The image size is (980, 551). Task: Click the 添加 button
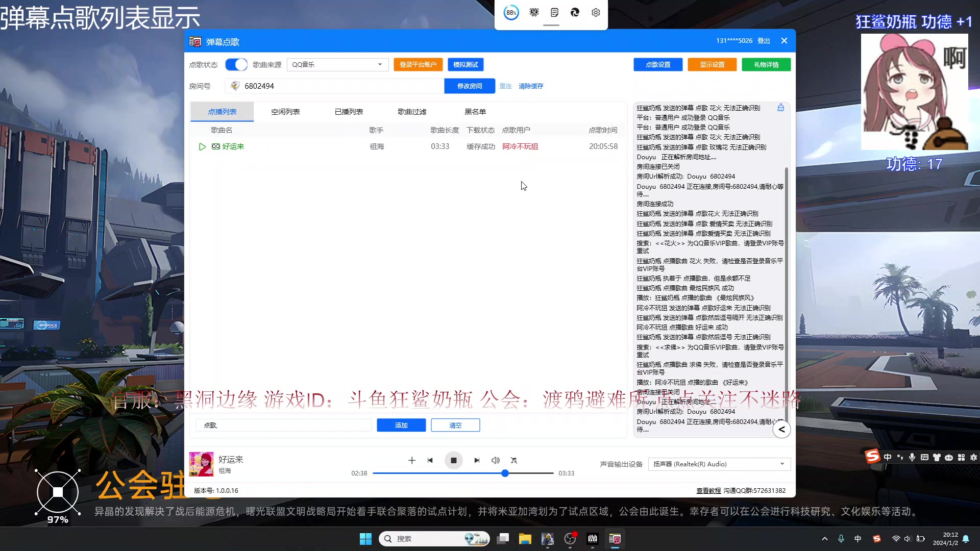click(401, 425)
